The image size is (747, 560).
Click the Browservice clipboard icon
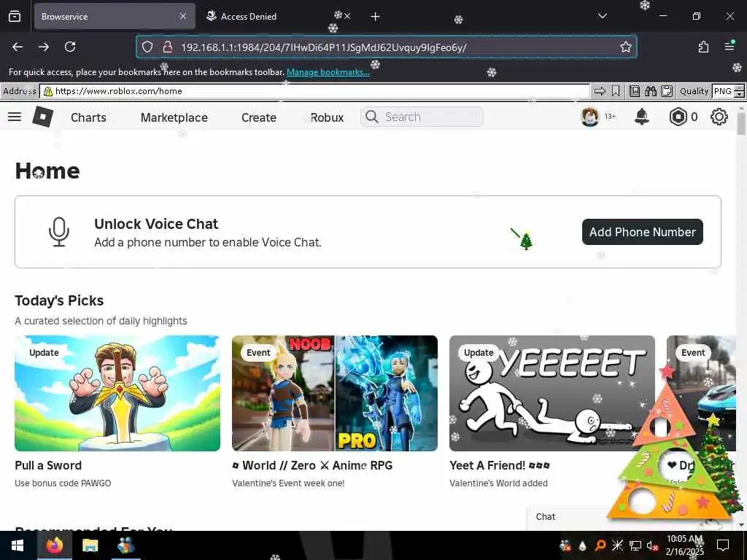[x=667, y=91]
